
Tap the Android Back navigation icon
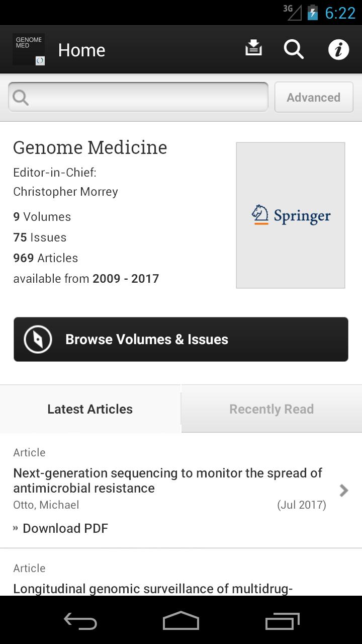pyautogui.click(x=79, y=621)
